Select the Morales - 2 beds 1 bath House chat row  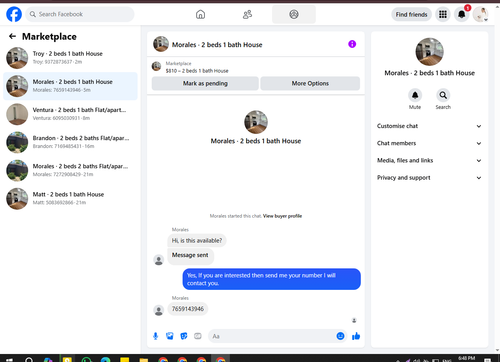tap(70, 86)
